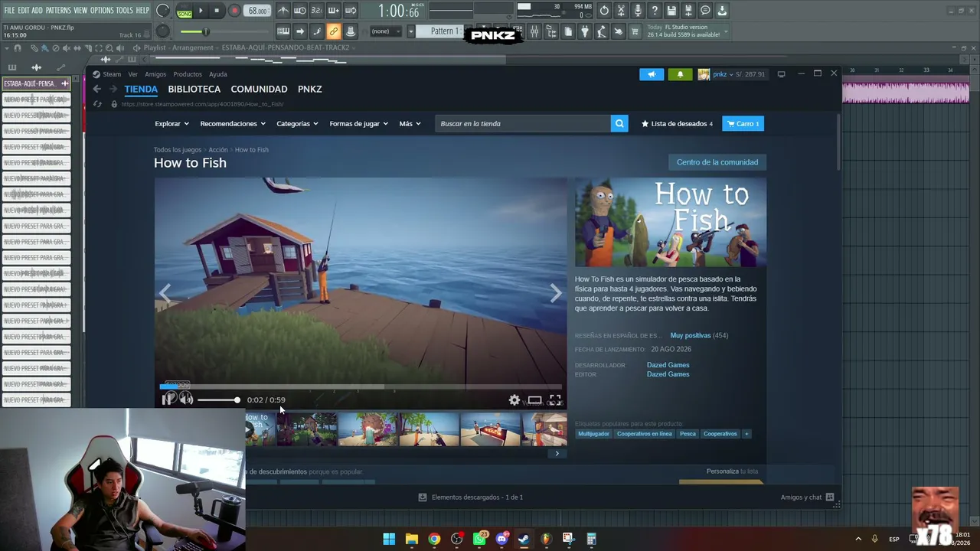Toggle loop recording icon
This screenshot has width=980, height=551.
tap(351, 11)
